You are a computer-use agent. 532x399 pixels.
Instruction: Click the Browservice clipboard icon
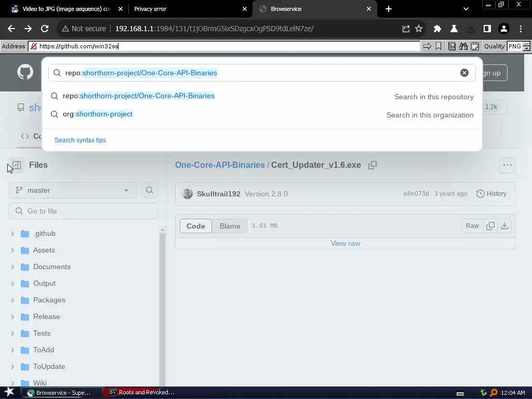coord(475,46)
